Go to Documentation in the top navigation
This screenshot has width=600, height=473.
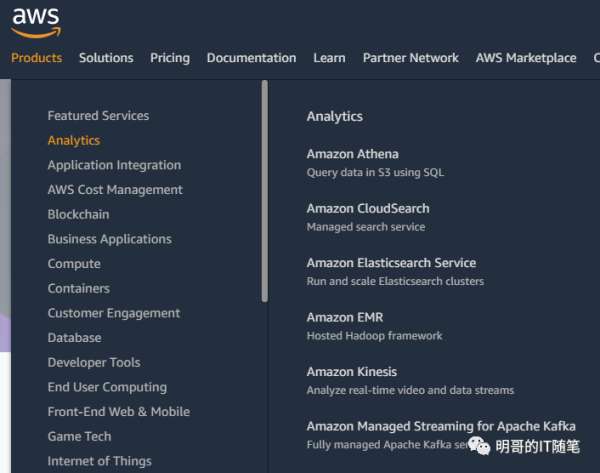coord(251,58)
